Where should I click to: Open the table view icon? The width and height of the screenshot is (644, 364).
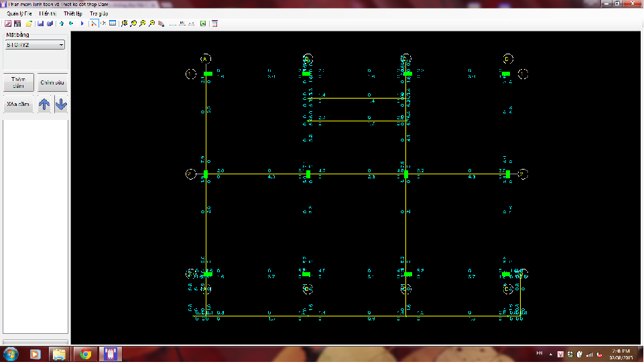[x=113, y=23]
